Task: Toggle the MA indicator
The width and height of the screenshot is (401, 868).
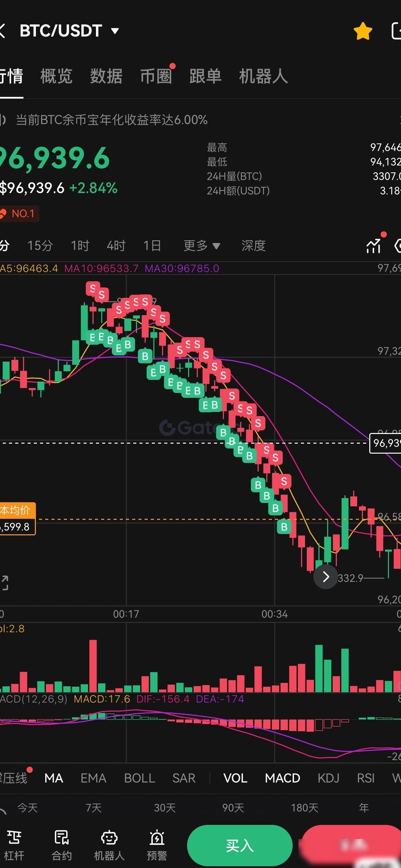Action: coord(54,778)
